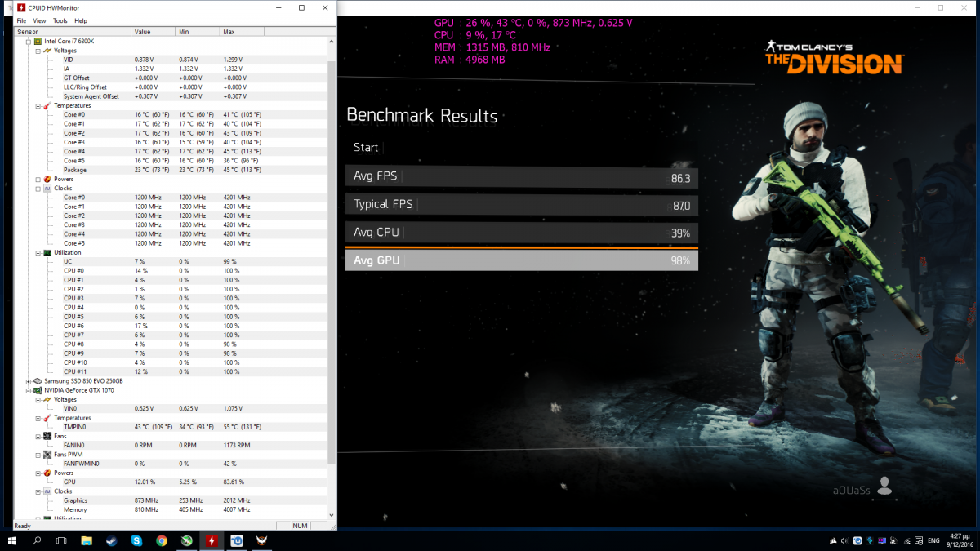Open Steam from the taskbar

tap(111, 540)
